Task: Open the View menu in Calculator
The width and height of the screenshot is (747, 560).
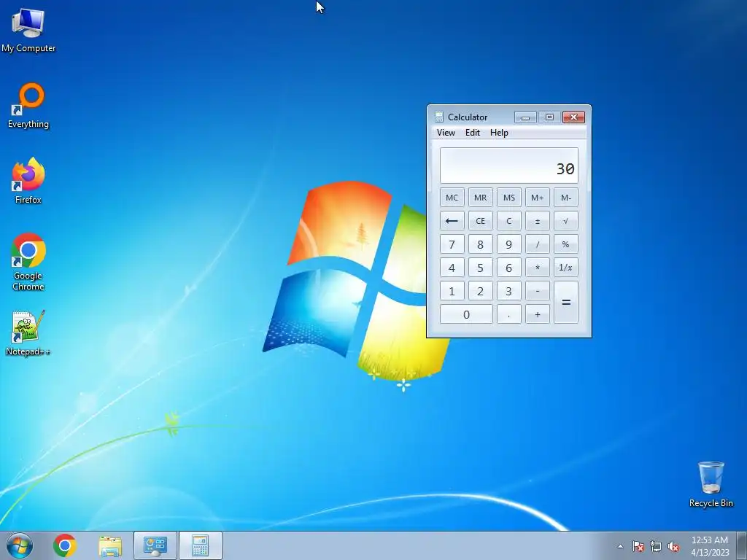Action: (446, 133)
